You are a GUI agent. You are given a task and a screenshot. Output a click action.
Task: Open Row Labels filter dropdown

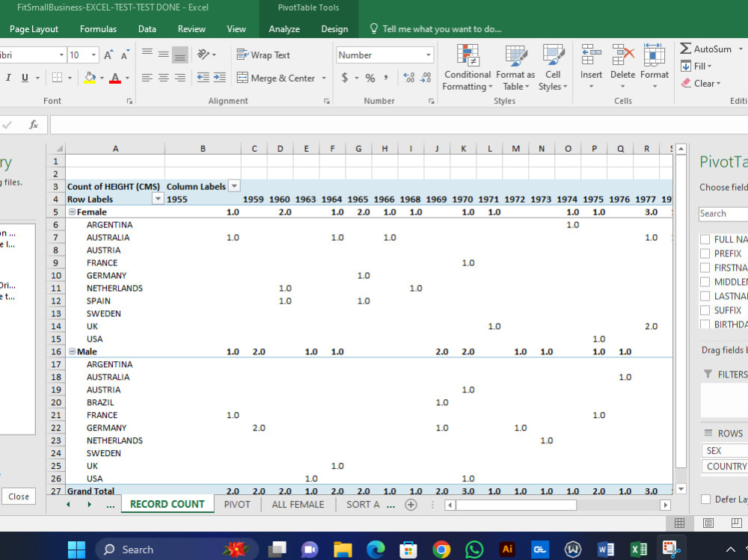coord(158,199)
